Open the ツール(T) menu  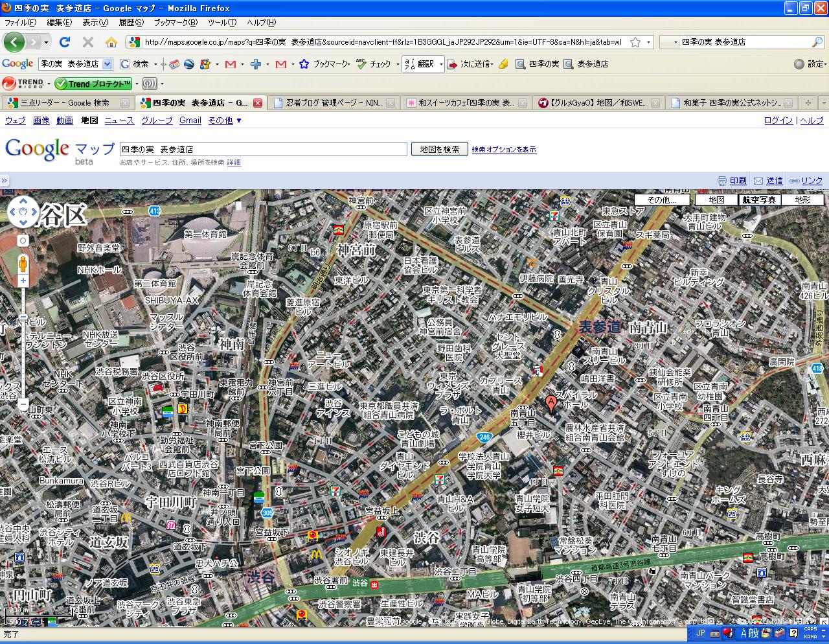tap(222, 23)
